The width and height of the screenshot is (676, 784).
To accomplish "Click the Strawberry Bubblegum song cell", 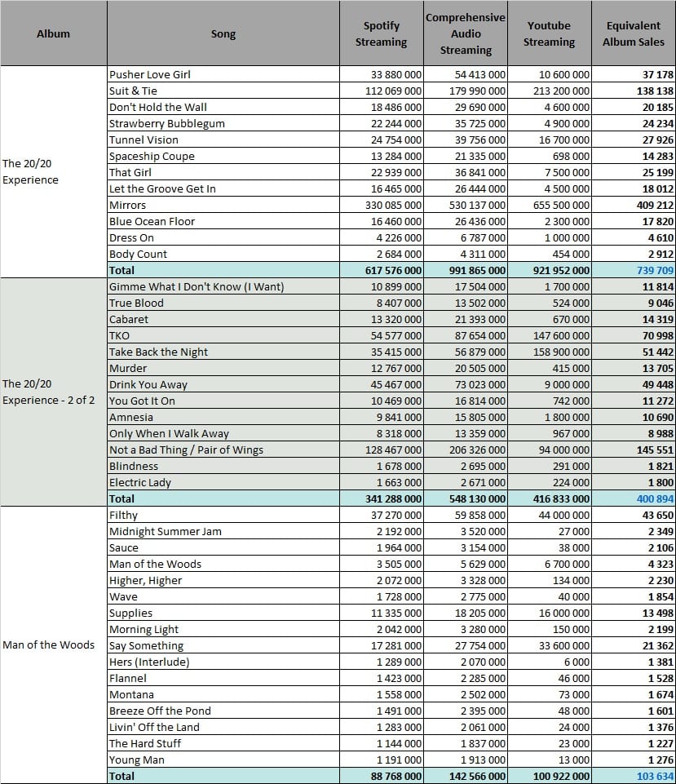I will [x=223, y=123].
